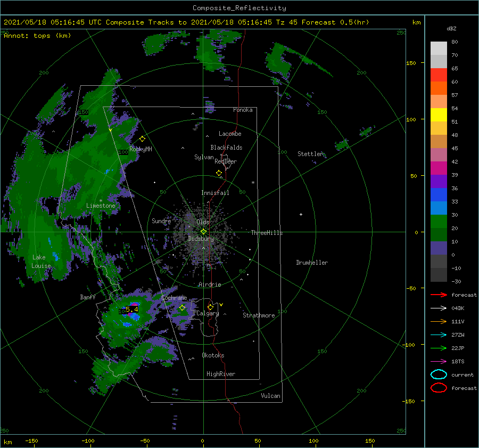The width and height of the screenshot is (479, 448).
Task: Click the white plus marker above Drumheller
Action: [x=301, y=214]
